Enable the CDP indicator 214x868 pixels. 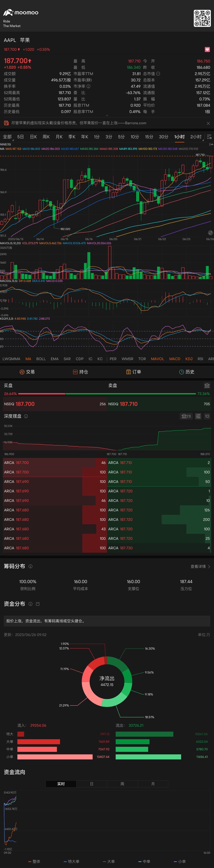[x=80, y=359]
